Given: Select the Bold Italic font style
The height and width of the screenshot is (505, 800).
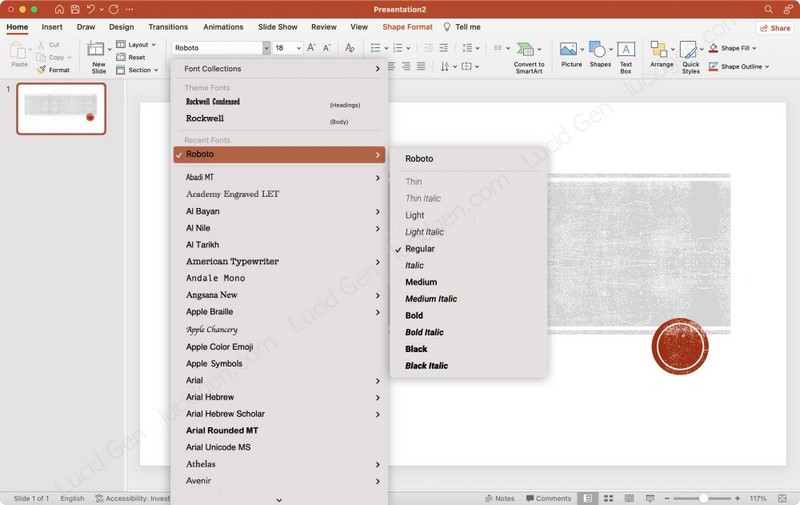Looking at the screenshot, I should 424,332.
